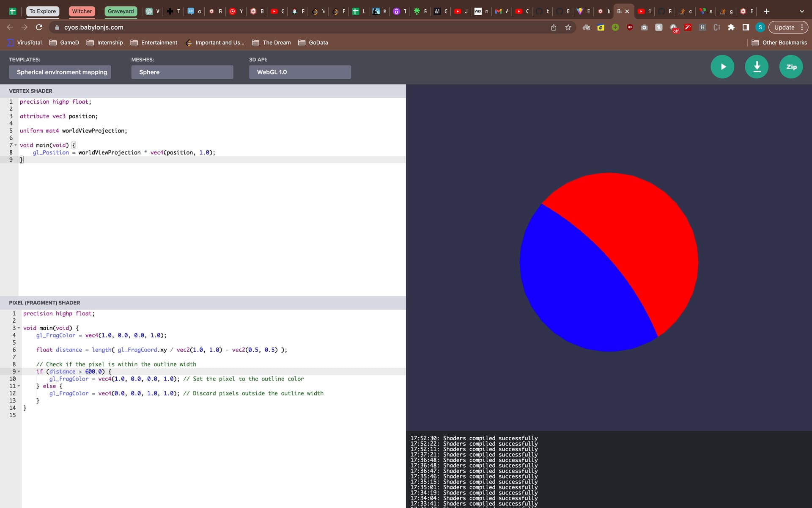Image resolution: width=812 pixels, height=508 pixels.
Task: Bookmark this page with the star icon
Action: (568, 28)
